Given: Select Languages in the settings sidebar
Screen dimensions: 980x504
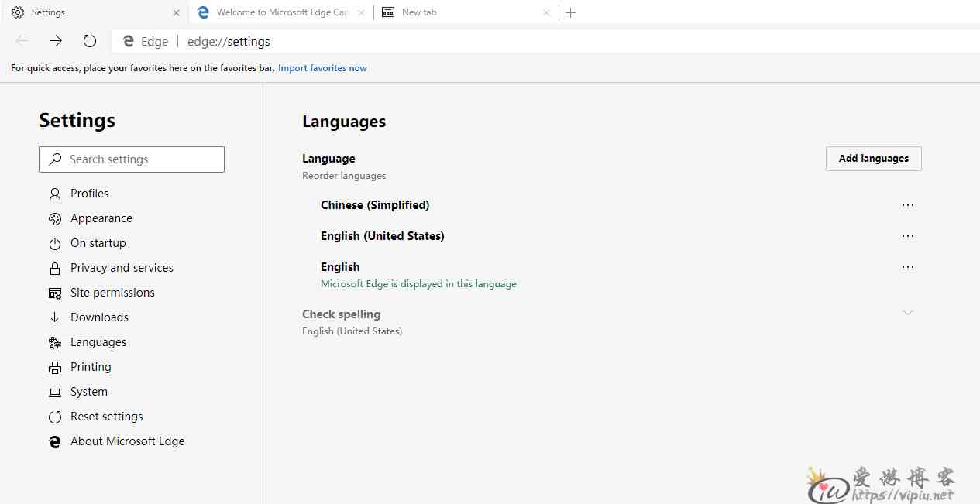Looking at the screenshot, I should tap(98, 342).
